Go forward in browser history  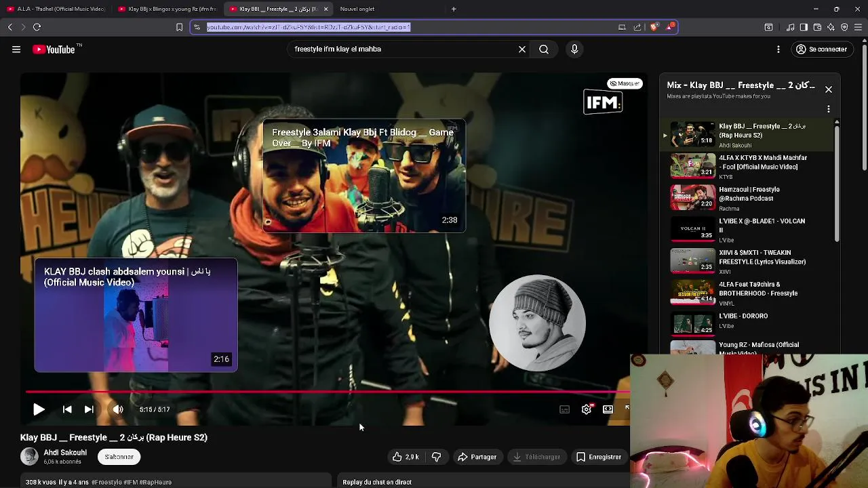pos(22,27)
